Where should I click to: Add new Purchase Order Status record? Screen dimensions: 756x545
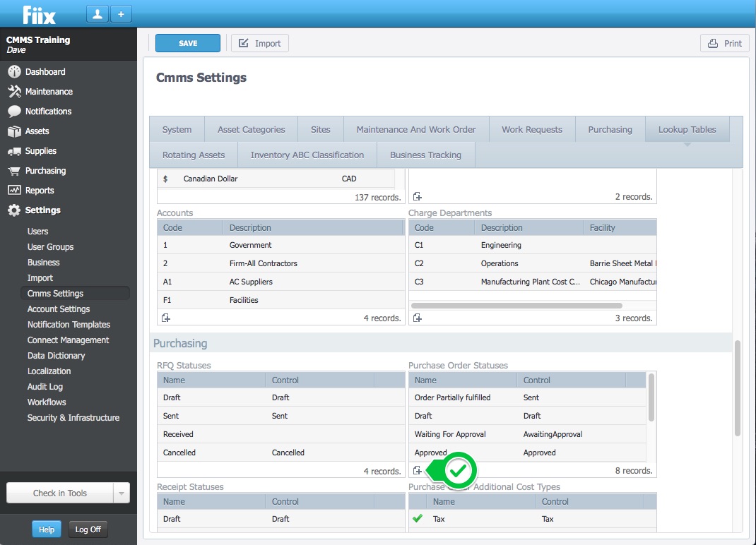click(x=418, y=471)
